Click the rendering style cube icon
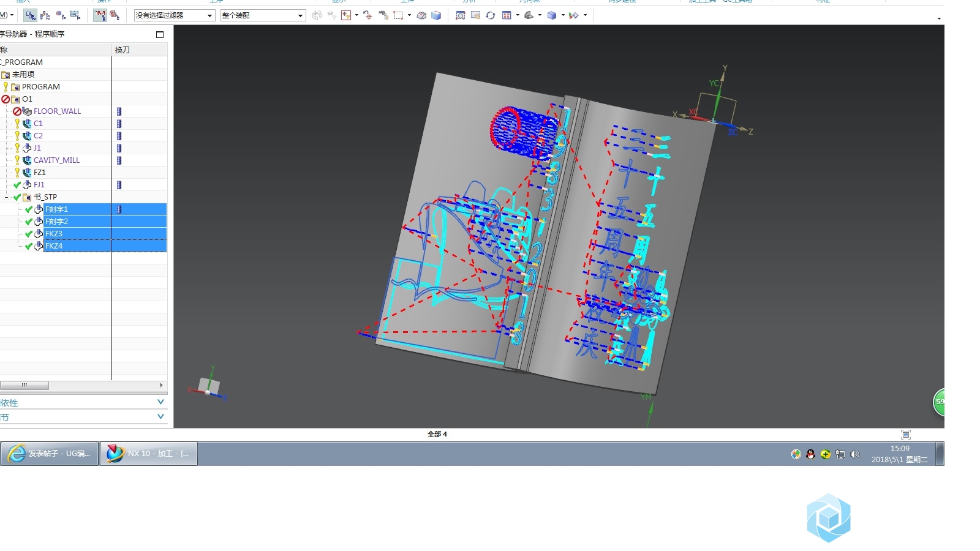Screen dimensions: 980x551 [552, 15]
